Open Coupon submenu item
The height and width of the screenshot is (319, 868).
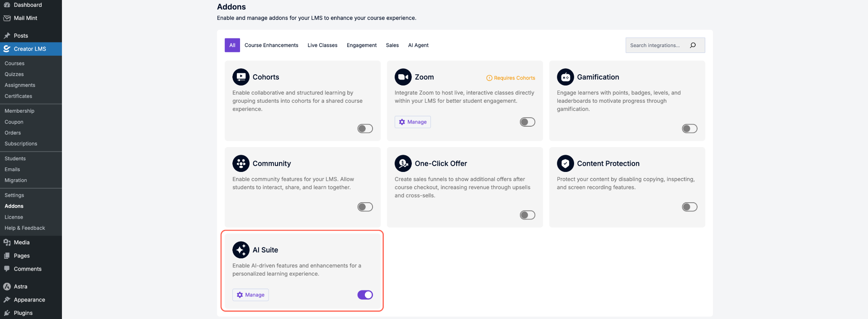[14, 122]
